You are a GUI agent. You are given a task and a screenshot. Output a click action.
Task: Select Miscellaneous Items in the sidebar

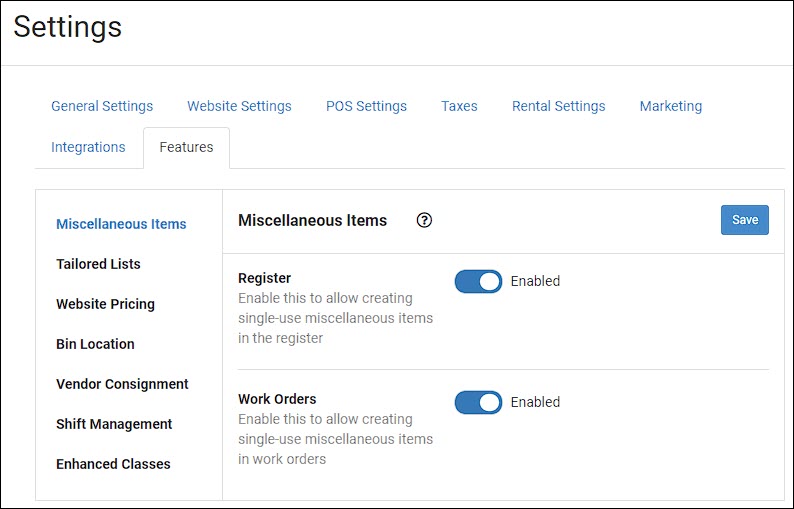pyautogui.click(x=121, y=224)
